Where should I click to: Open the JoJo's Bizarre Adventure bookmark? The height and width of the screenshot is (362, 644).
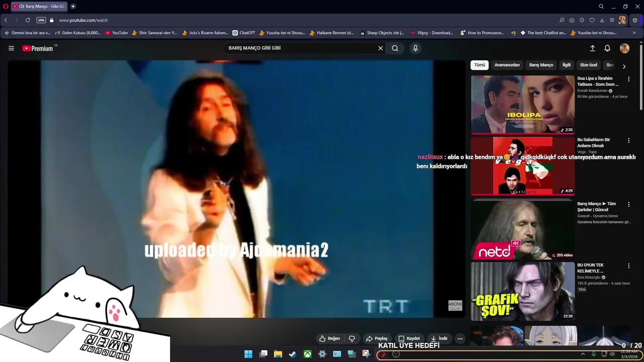pos(205,33)
